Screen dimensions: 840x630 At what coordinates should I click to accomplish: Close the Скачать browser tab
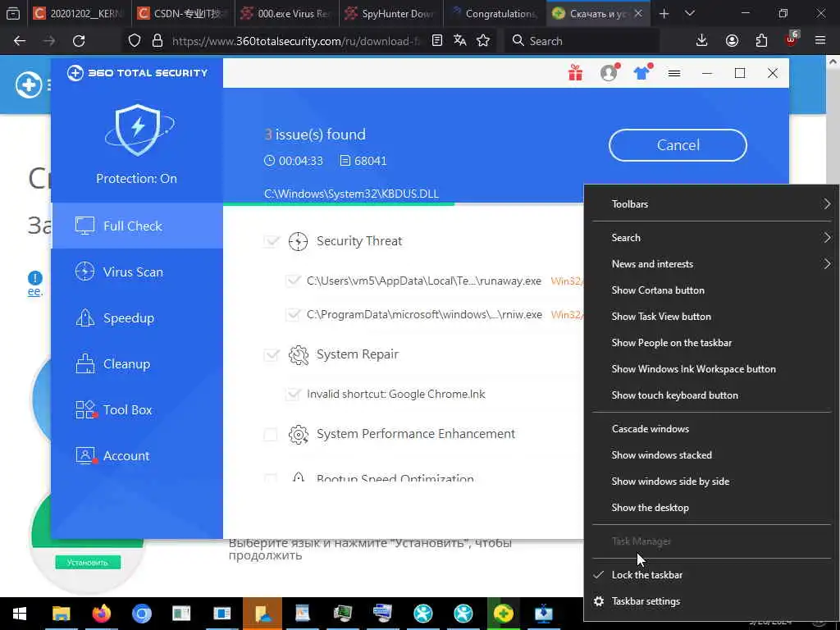coord(638,13)
